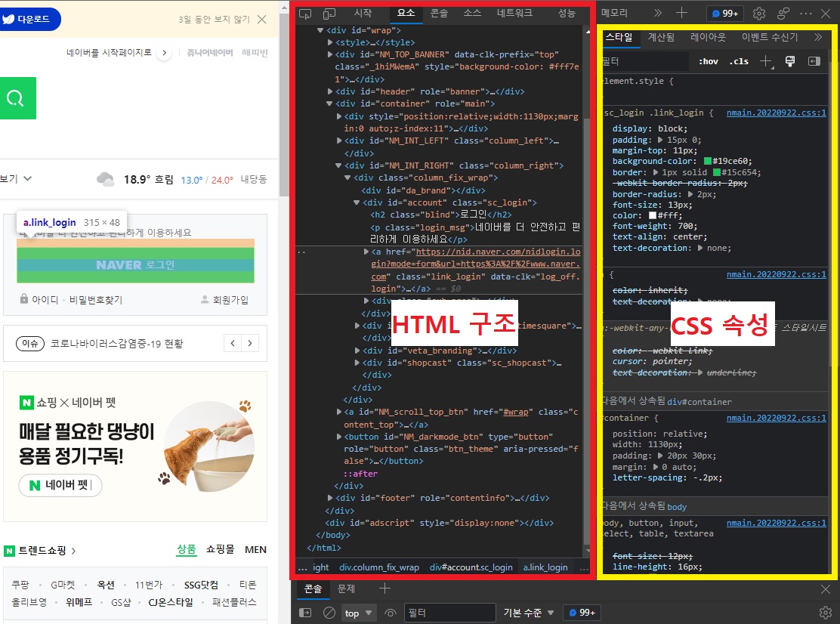The image size is (840, 624).
Task: Open console settings gear at bottom
Action: coord(826,613)
